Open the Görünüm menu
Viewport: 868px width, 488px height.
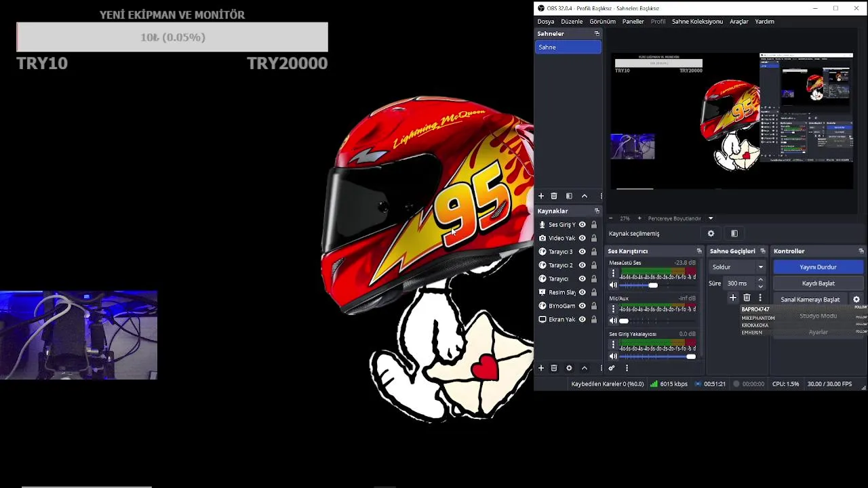[x=602, y=21]
